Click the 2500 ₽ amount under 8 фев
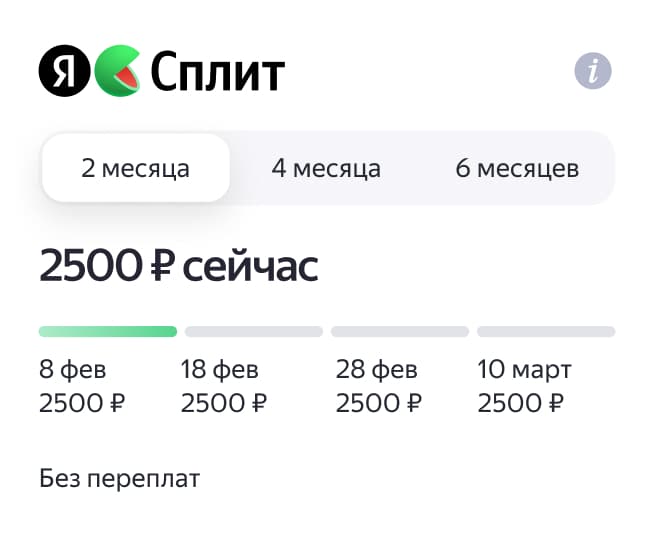Viewport: 652px width, 536px height. coord(82,404)
